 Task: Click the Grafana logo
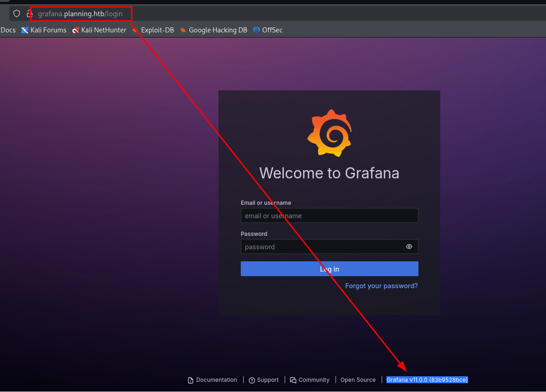tap(329, 133)
